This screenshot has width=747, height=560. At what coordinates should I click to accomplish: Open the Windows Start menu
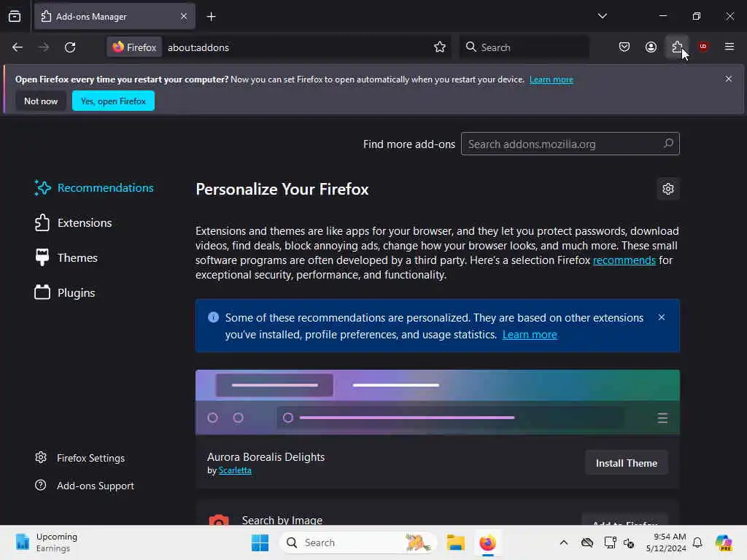coord(260,542)
